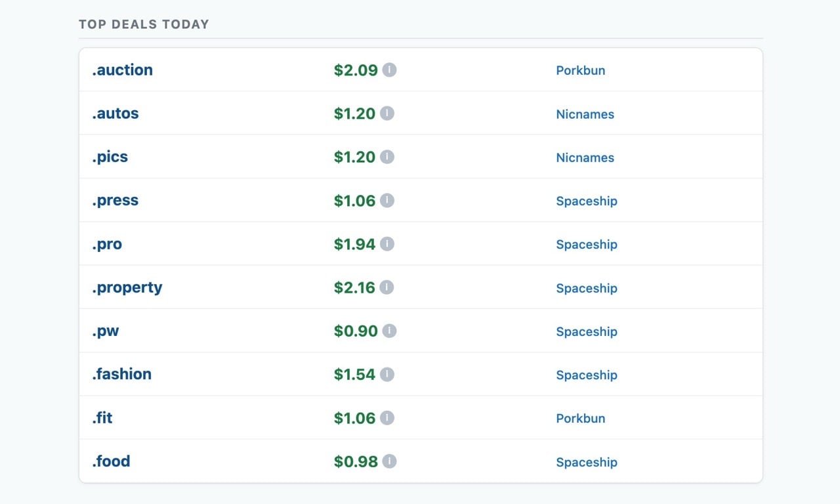
Task: Open the .food domain link
Action: 112,461
